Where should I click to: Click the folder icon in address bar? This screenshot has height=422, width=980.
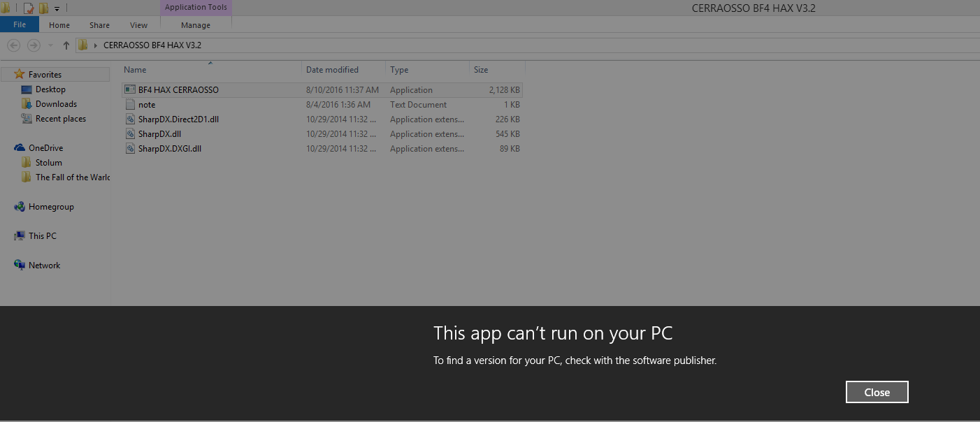click(83, 45)
